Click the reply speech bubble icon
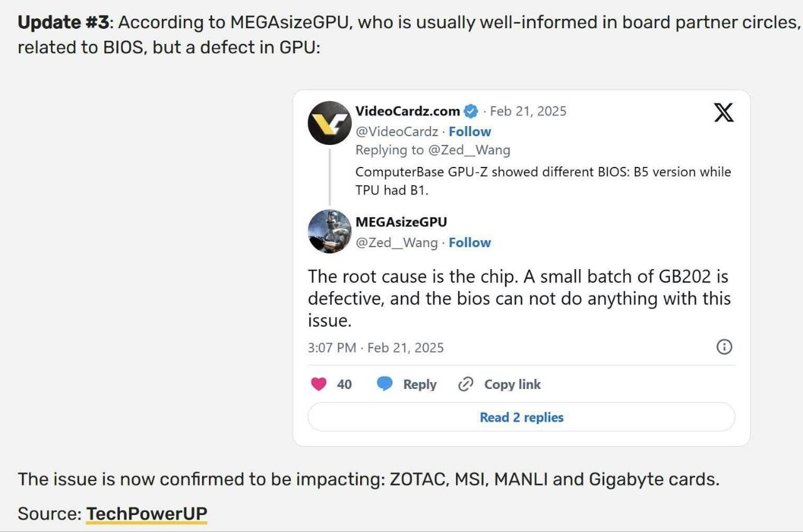This screenshot has height=532, width=803. point(385,384)
